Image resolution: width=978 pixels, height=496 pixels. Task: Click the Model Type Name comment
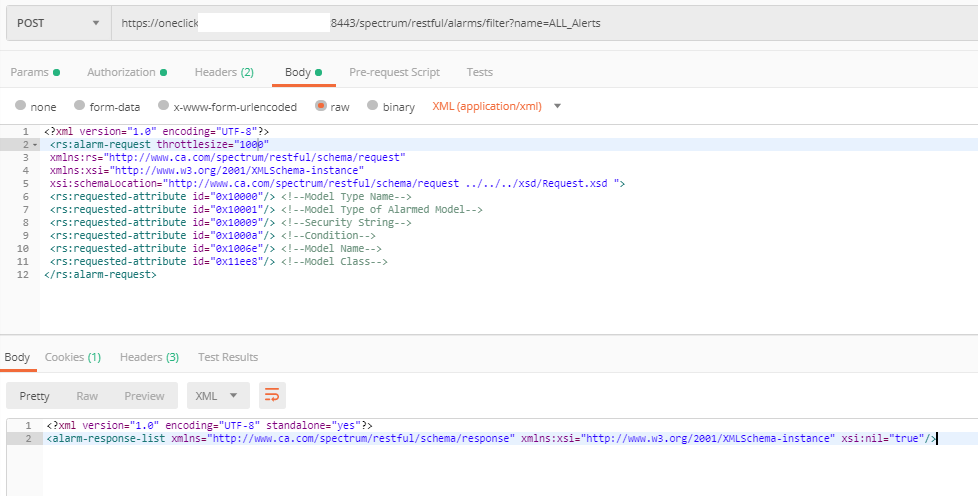[346, 197]
